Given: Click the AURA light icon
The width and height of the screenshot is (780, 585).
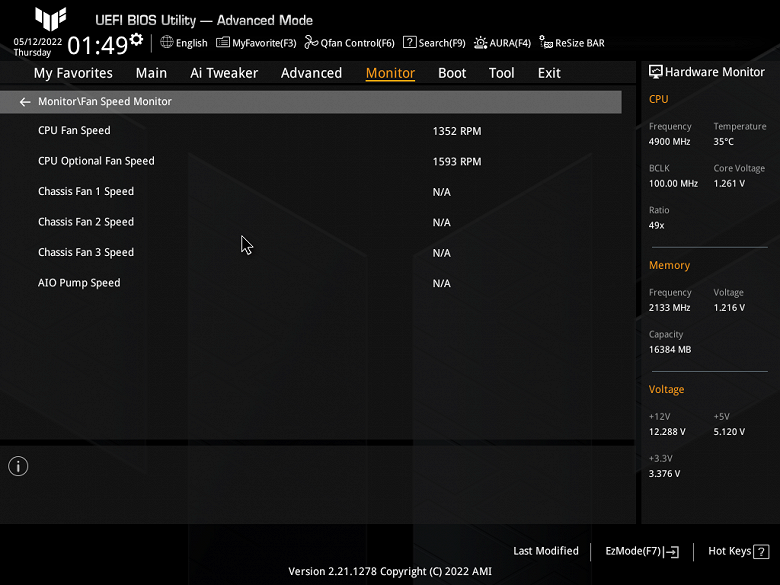Looking at the screenshot, I should 480,43.
